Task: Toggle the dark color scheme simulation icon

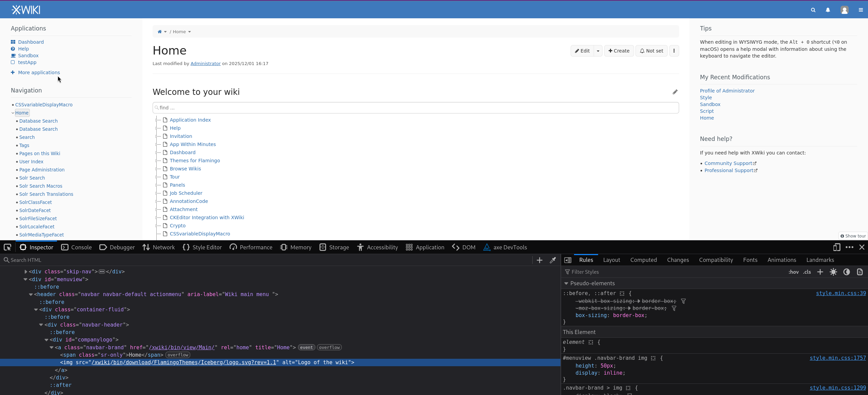Action: coord(846,272)
